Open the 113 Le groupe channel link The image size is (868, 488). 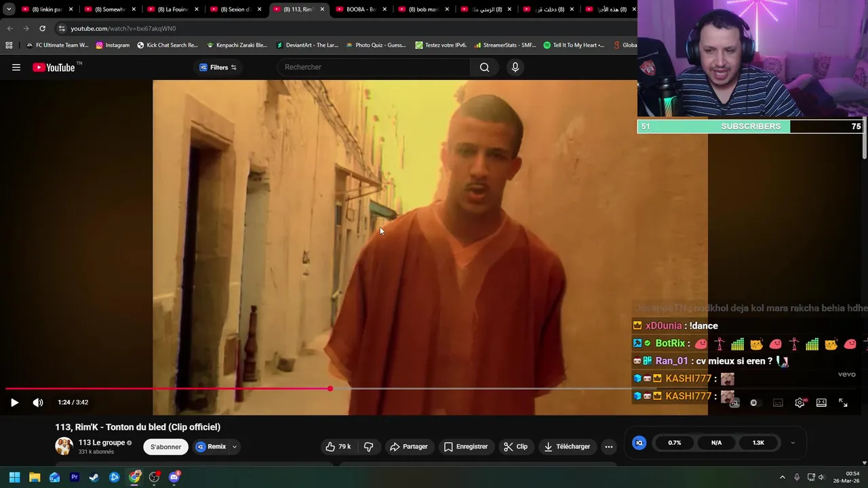click(x=102, y=443)
